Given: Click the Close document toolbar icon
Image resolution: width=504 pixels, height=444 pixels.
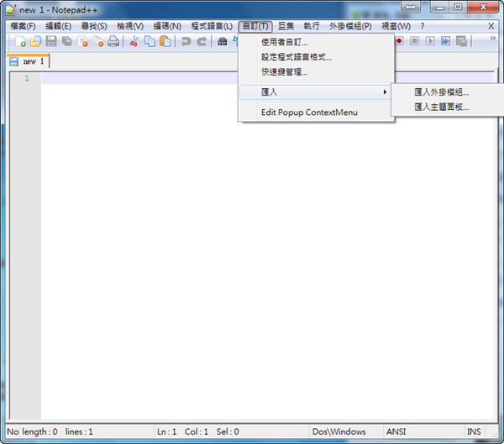Looking at the screenshot, I should [82, 41].
